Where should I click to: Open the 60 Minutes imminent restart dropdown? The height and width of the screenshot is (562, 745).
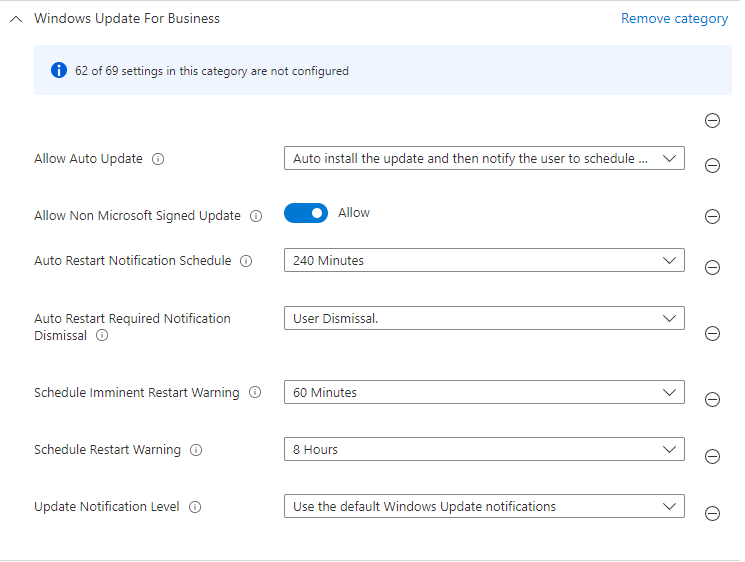(484, 392)
